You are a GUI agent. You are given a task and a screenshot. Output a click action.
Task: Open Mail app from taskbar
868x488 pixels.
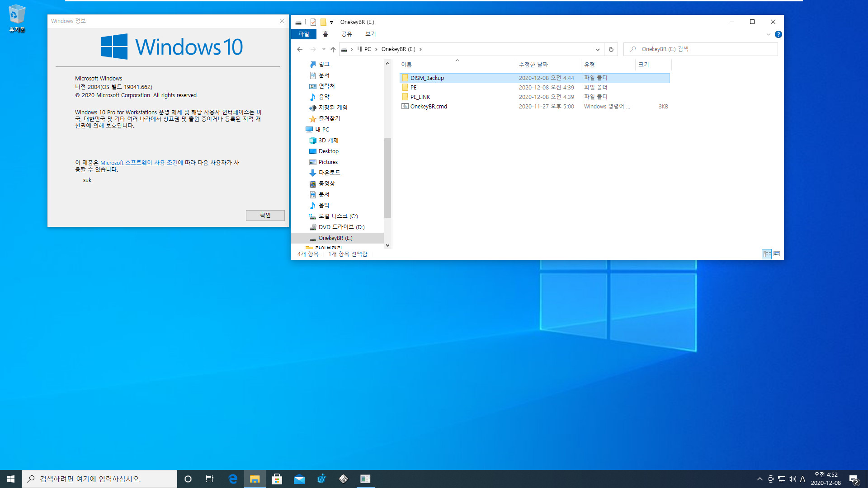click(x=299, y=479)
